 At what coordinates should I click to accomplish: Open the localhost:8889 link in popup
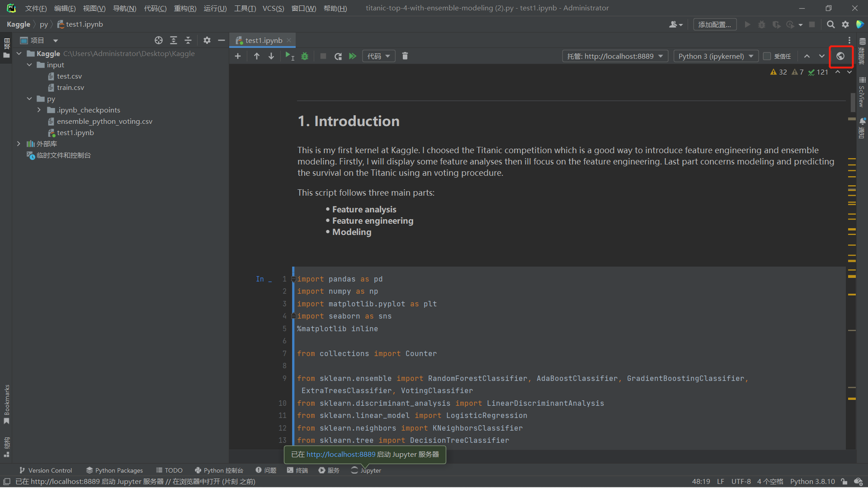tap(341, 455)
